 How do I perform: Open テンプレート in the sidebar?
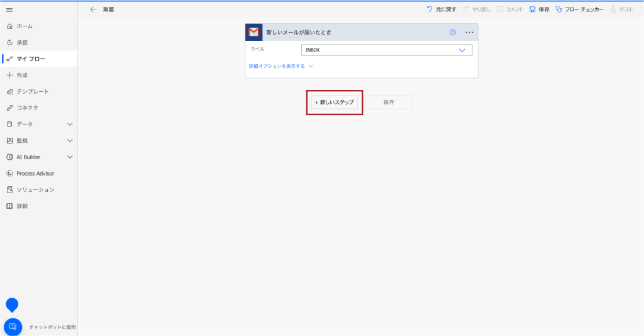32,91
